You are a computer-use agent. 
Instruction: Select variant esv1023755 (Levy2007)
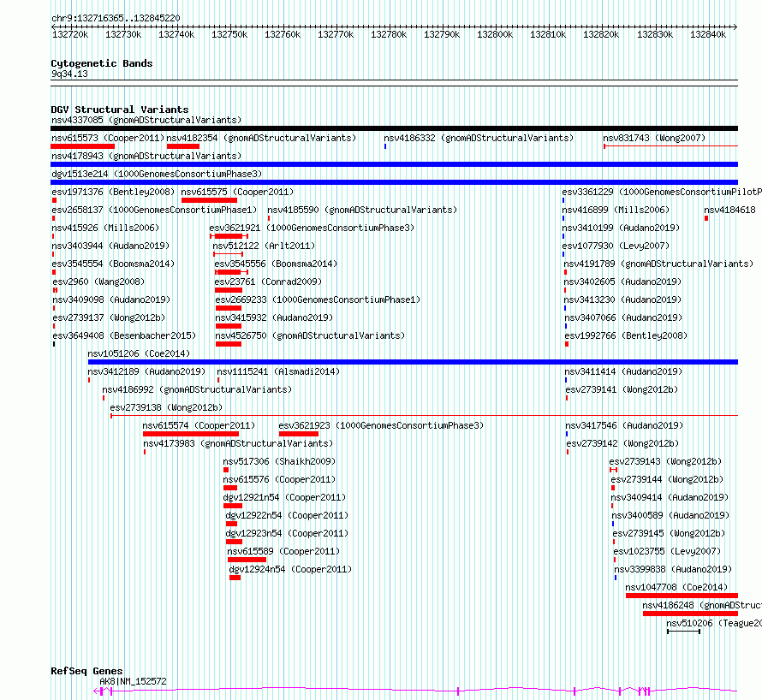tap(667, 551)
